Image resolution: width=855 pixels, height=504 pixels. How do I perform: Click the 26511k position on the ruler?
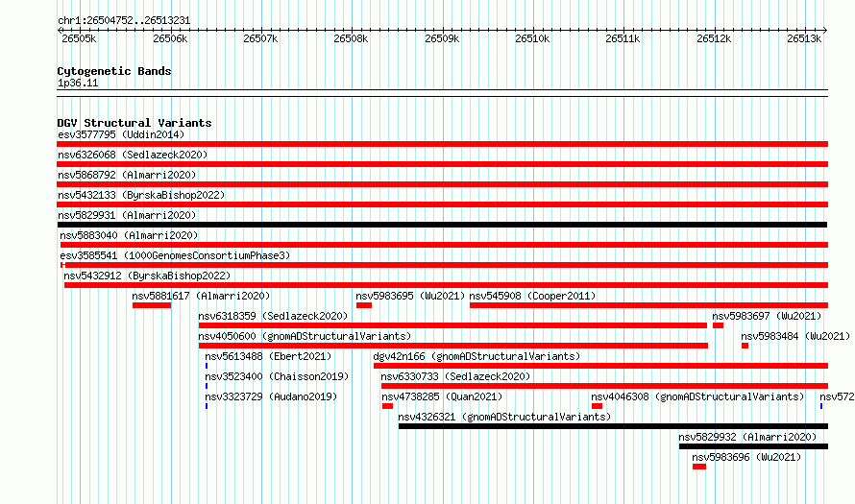[x=623, y=38]
